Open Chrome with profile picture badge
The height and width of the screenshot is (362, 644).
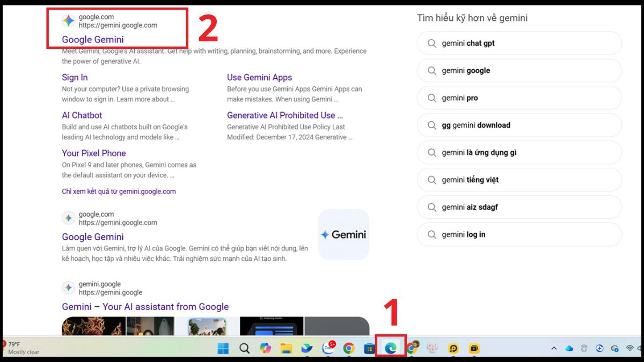click(x=412, y=348)
